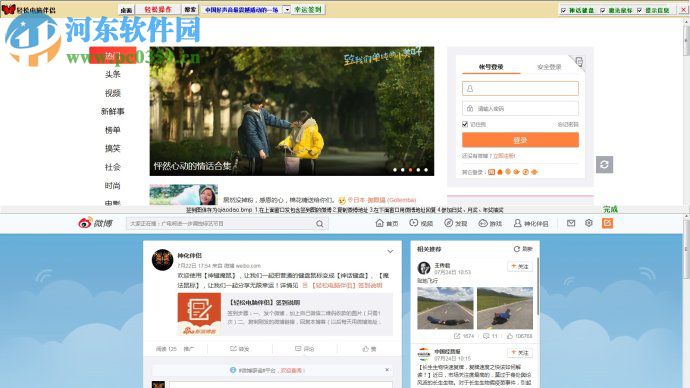Click the 立即注册 register link

click(x=504, y=156)
